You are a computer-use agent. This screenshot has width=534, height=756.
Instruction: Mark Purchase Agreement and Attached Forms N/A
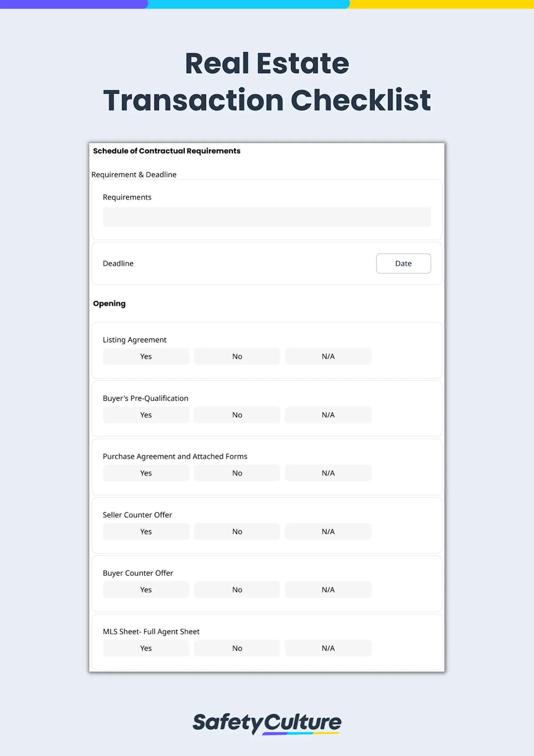(x=328, y=473)
